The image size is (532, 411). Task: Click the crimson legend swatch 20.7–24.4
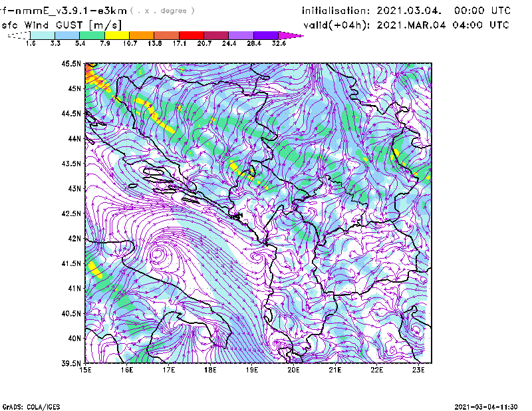click(x=216, y=35)
